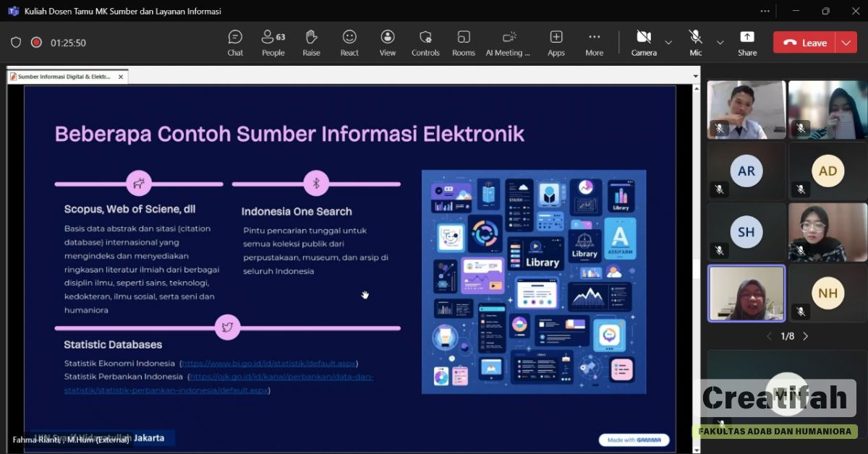
Task: Open AI Meeting notes
Action: [508, 43]
